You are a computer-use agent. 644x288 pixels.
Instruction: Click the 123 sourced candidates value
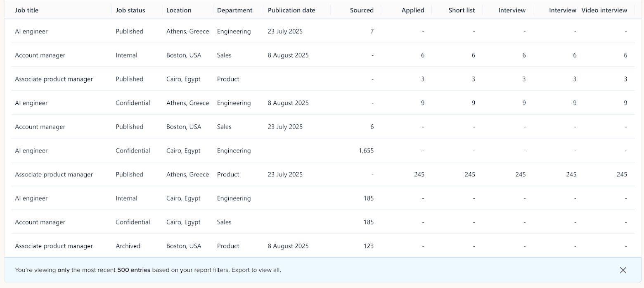point(368,246)
